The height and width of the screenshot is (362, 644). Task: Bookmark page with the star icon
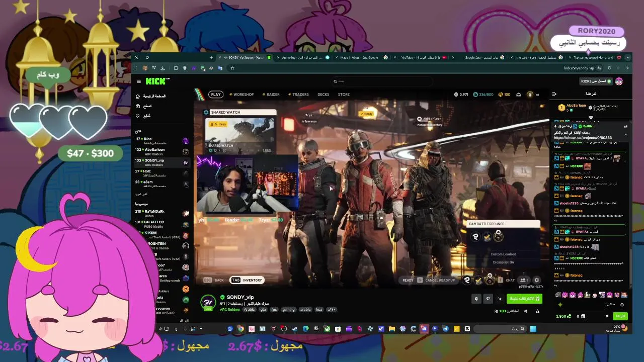(232, 68)
